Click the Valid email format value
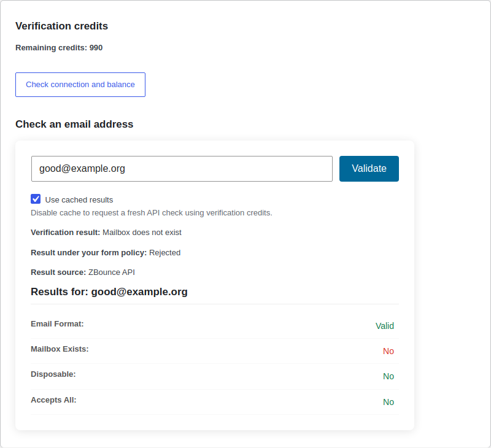Image resolution: width=491 pixels, height=448 pixels. tap(385, 326)
